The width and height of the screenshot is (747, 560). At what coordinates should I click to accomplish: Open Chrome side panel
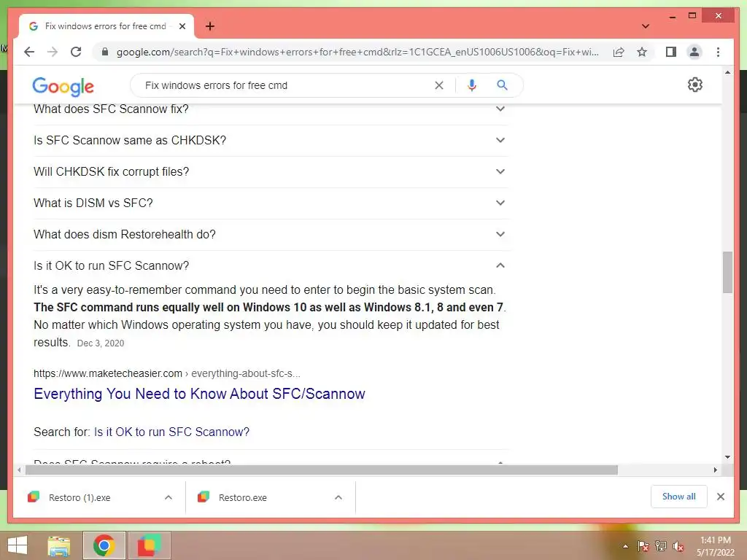pyautogui.click(x=671, y=52)
